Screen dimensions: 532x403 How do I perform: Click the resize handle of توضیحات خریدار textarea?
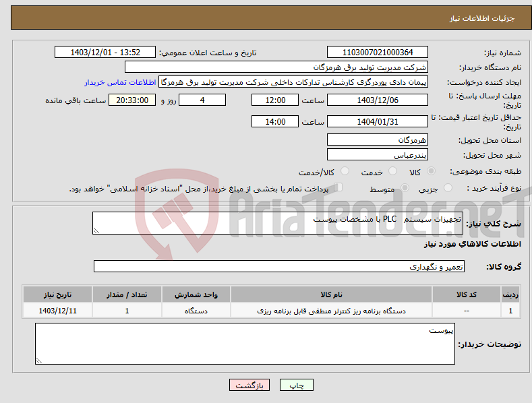coord(39,361)
